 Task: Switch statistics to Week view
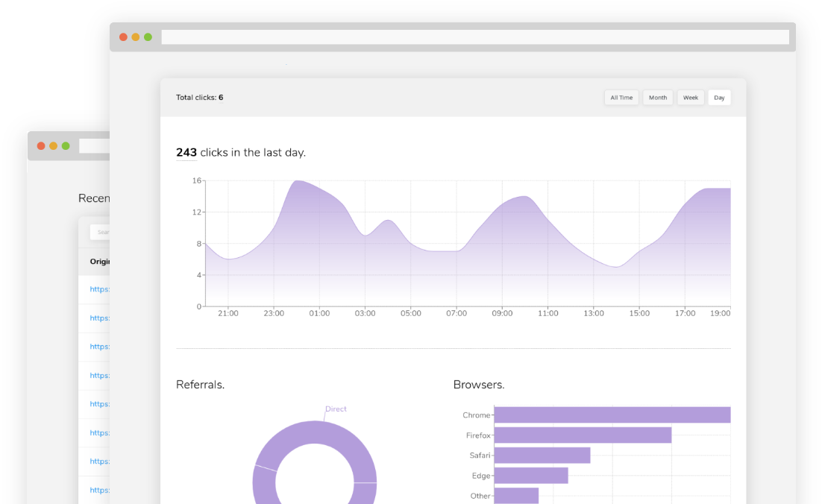point(691,98)
